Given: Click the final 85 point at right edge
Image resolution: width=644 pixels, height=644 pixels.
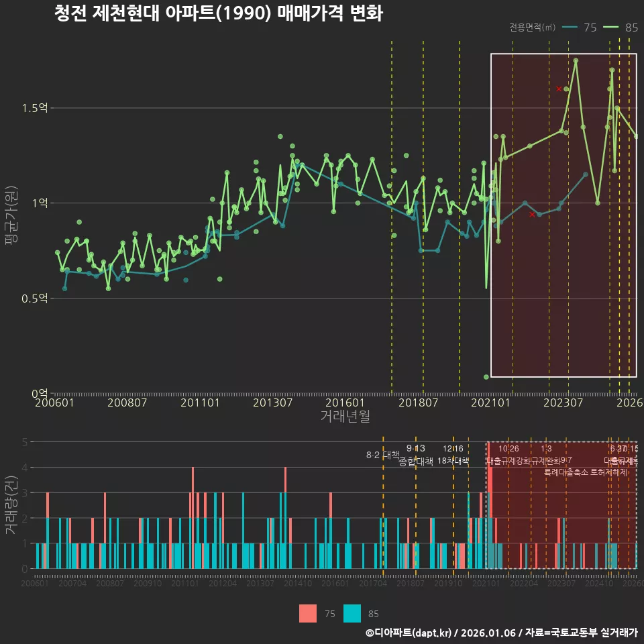Looking at the screenshot, I should 636,136.
